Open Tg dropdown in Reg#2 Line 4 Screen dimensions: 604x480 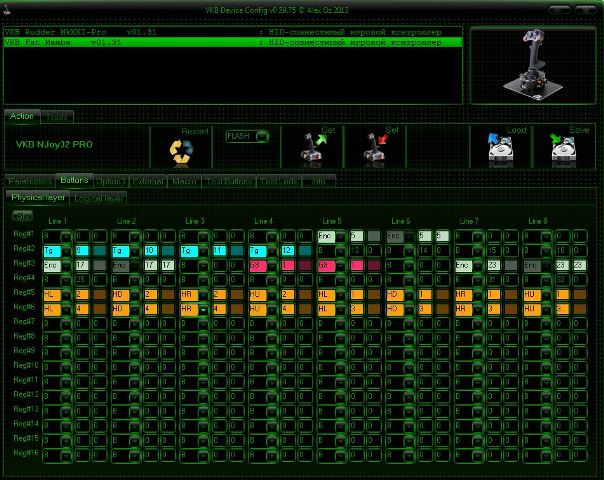[x=272, y=251]
